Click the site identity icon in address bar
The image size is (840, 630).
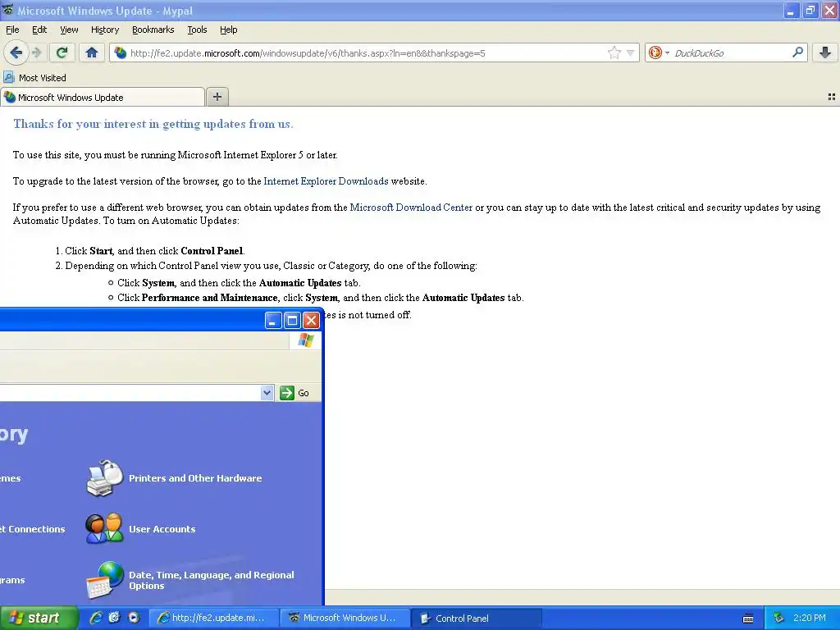coord(121,52)
